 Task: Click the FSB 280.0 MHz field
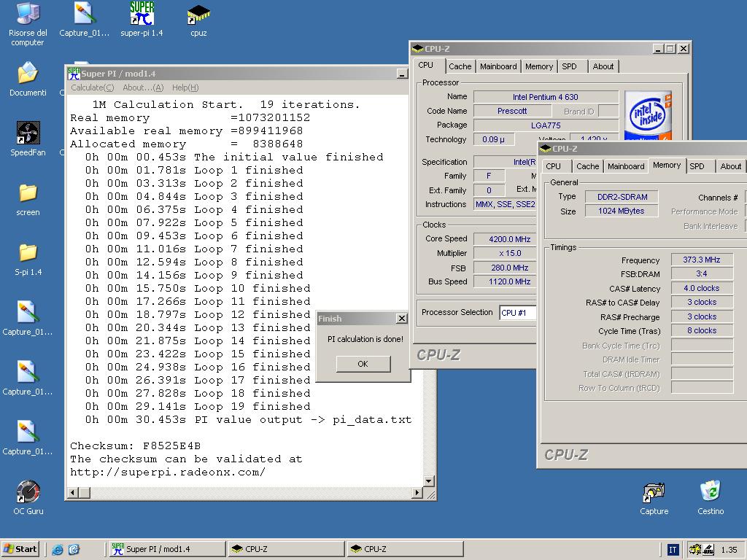505,268
